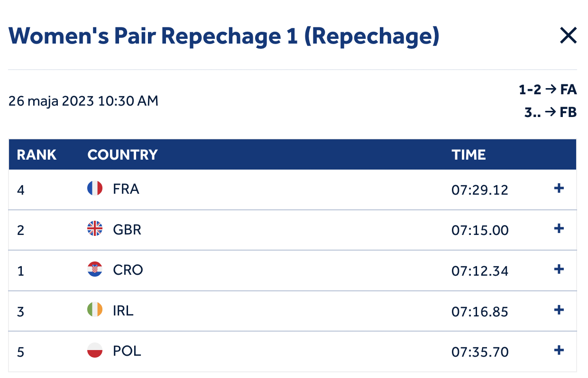Viewport: 588px width, 378px height.
Task: Sort by the RANK column header
Action: 37,155
